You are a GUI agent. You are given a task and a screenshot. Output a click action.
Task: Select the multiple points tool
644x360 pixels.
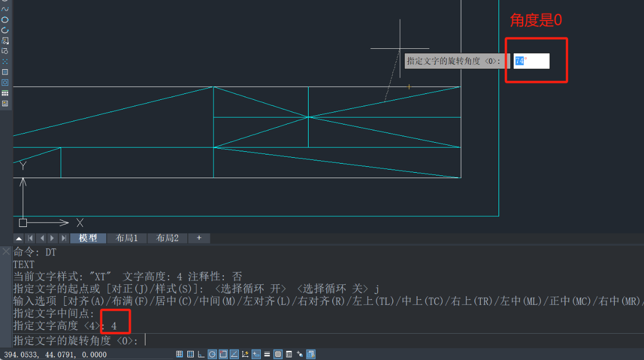pos(5,61)
